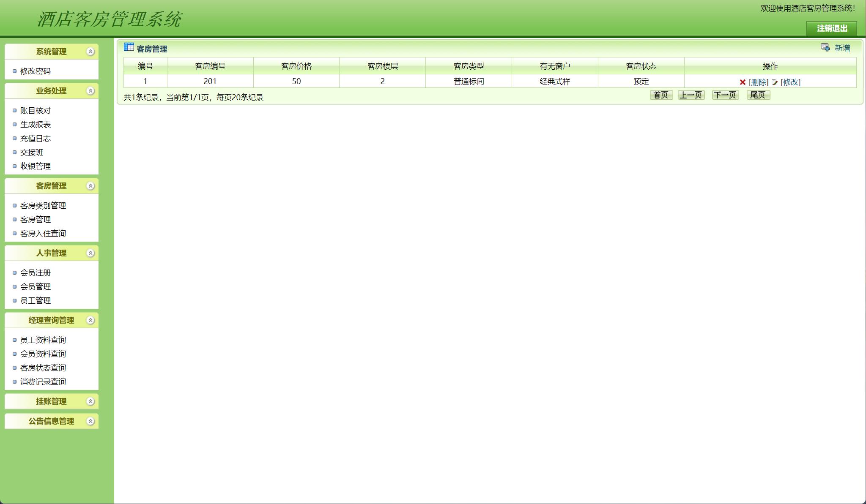This screenshot has width=866, height=504.
Task: Expand the 挂账管理 section
Action: pyautogui.click(x=90, y=401)
